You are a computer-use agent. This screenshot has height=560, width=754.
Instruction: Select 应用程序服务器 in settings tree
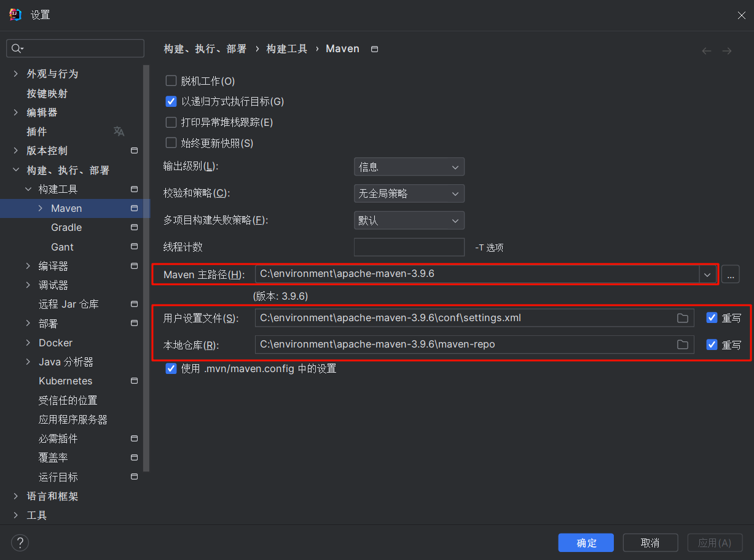pyautogui.click(x=73, y=419)
